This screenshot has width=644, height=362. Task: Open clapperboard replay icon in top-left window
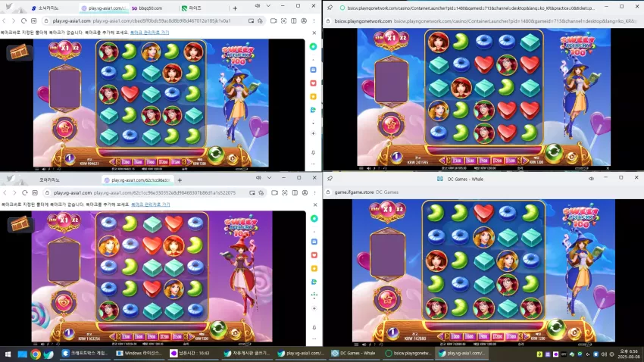point(19,51)
